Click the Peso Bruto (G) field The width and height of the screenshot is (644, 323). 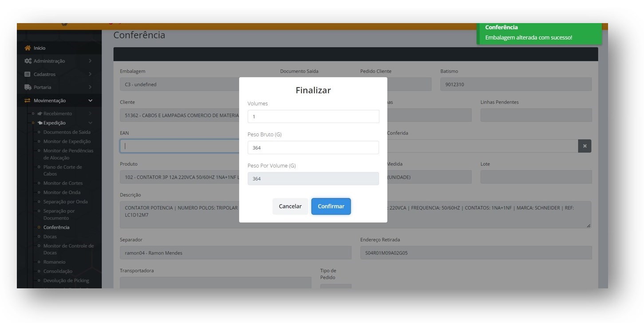click(x=313, y=148)
